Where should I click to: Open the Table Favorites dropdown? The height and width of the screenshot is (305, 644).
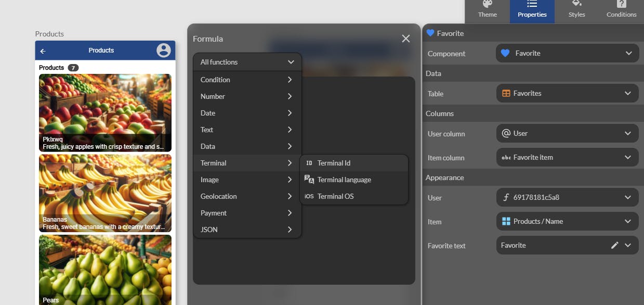[x=568, y=93]
